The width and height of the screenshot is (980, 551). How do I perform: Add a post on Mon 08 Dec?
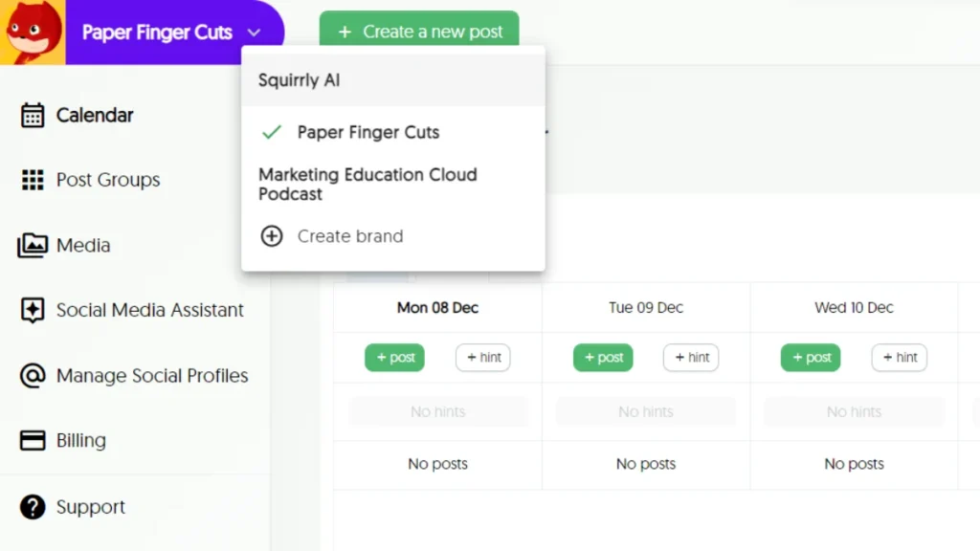click(394, 358)
